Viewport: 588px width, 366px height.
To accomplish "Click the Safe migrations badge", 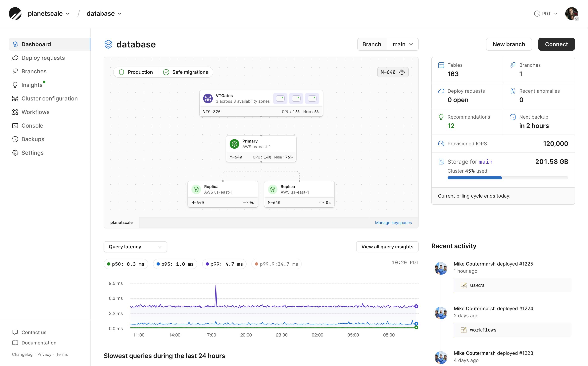I will pyautogui.click(x=185, y=72).
